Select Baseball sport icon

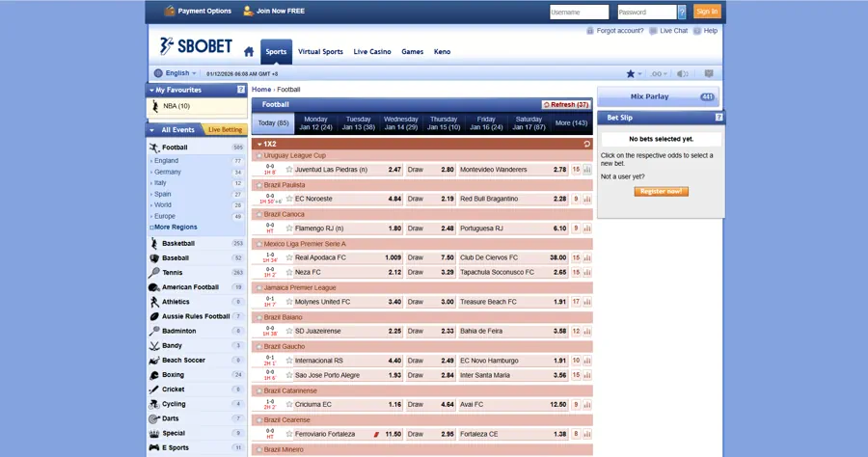point(154,257)
